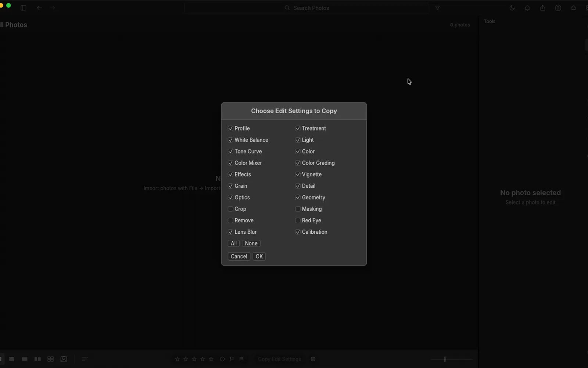Open the cloud sync status icon
This screenshot has width=588, height=368.
pos(573,8)
